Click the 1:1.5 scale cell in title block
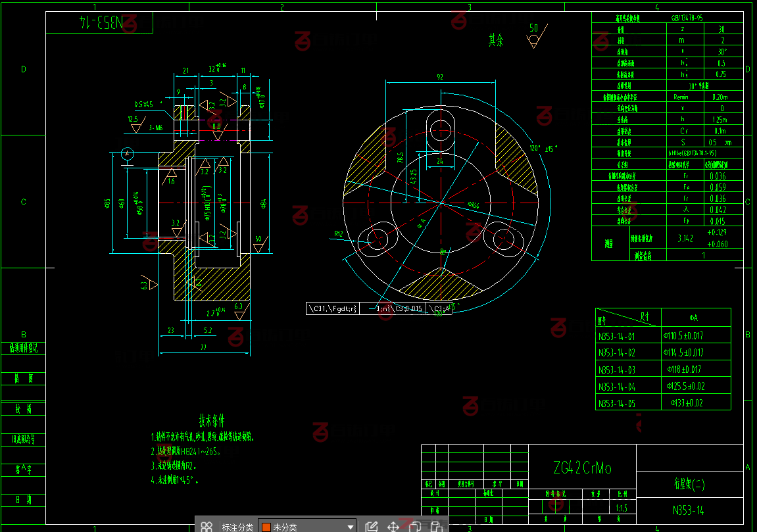Screen dimensions: 757x532 point(620,508)
